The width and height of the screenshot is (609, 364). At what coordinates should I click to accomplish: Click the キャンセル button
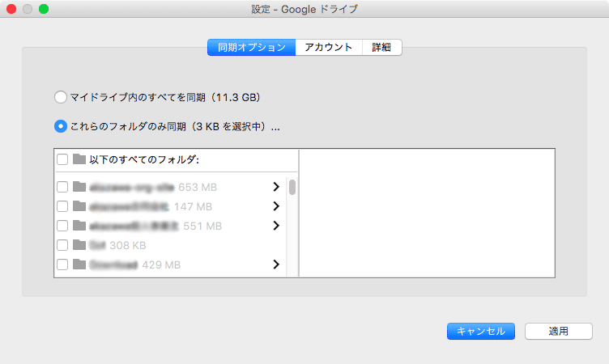(x=481, y=332)
